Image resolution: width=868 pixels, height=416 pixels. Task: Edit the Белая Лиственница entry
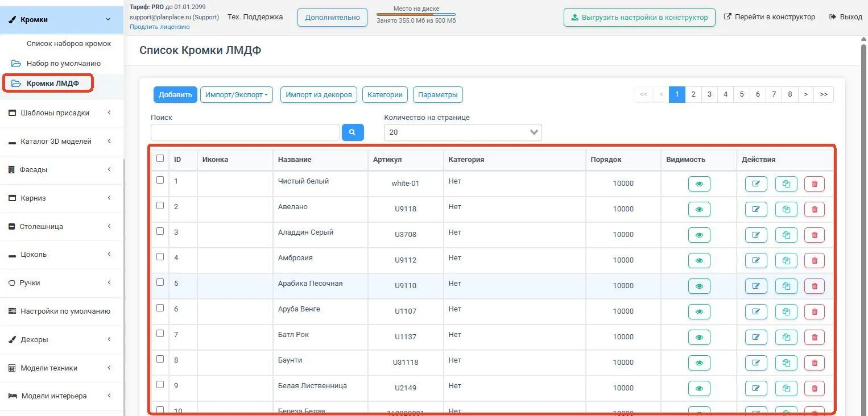point(756,388)
